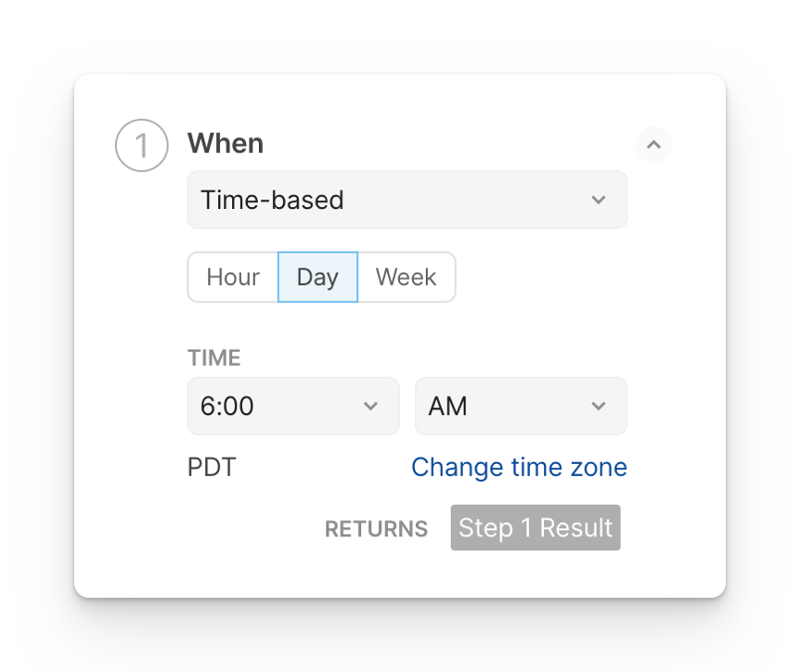Click the RETURNS label
Screen dimensions: 800x672
tap(376, 529)
